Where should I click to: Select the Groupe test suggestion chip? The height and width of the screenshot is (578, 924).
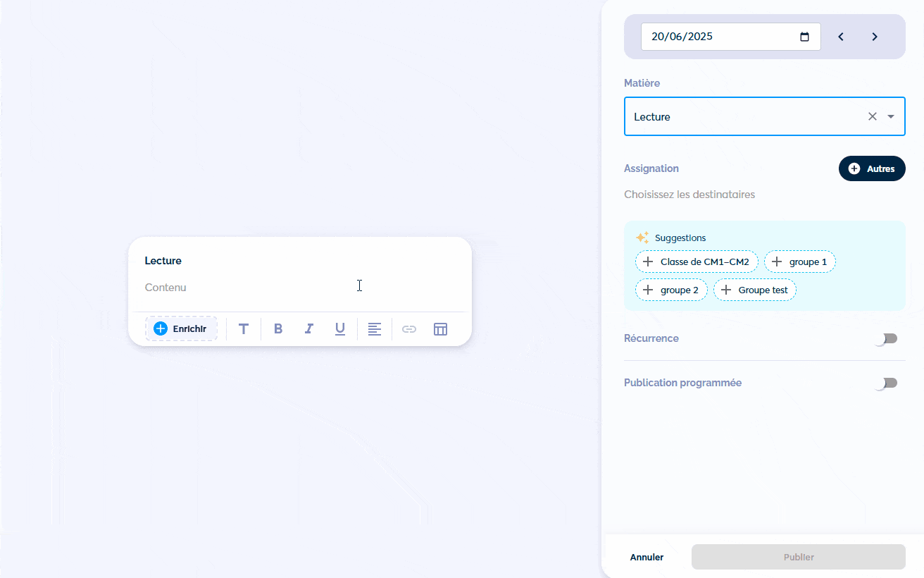point(755,290)
